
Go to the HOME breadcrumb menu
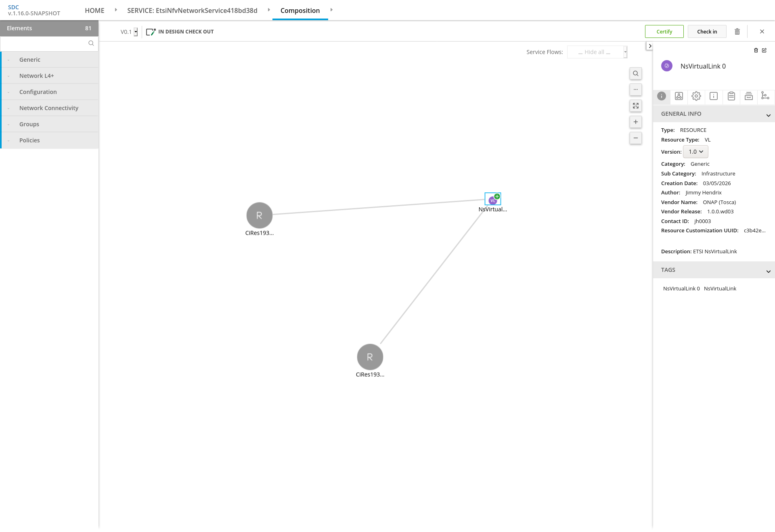[x=94, y=10]
